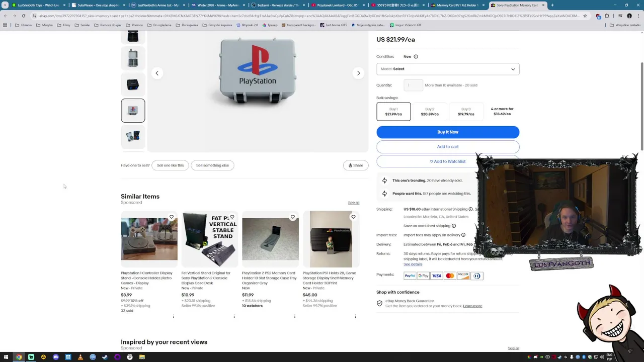644x362 pixels.
Task: Click the Quantity input field
Action: point(413,85)
